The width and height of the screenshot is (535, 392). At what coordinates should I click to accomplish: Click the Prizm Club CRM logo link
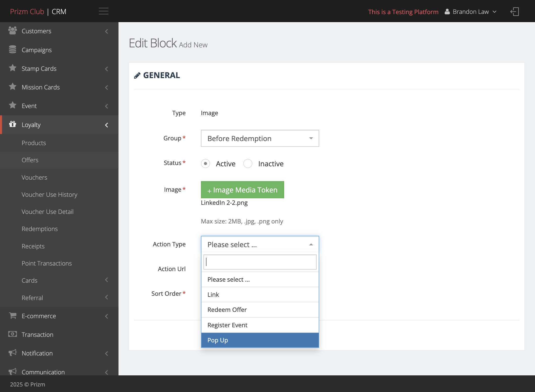[x=38, y=12]
